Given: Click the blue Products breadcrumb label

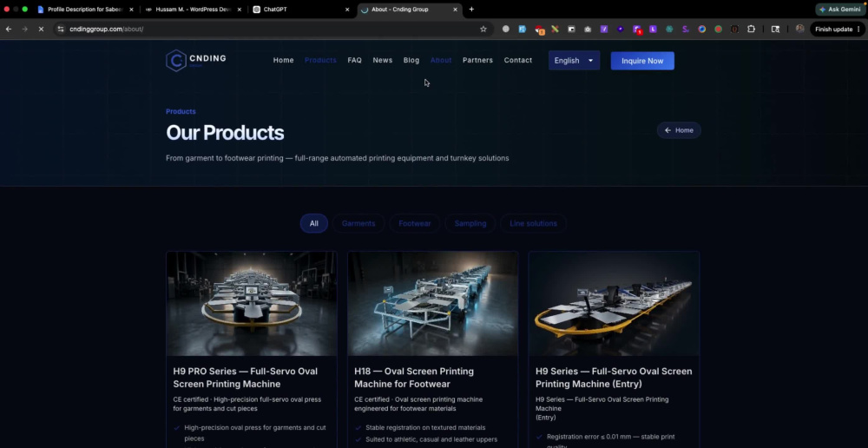Looking at the screenshot, I should [x=181, y=111].
